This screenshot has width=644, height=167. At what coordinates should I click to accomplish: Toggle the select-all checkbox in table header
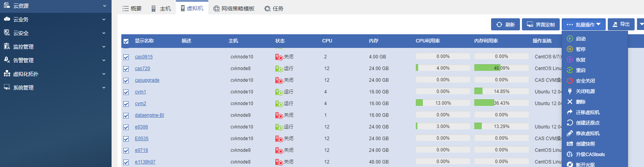pyautogui.click(x=126, y=41)
